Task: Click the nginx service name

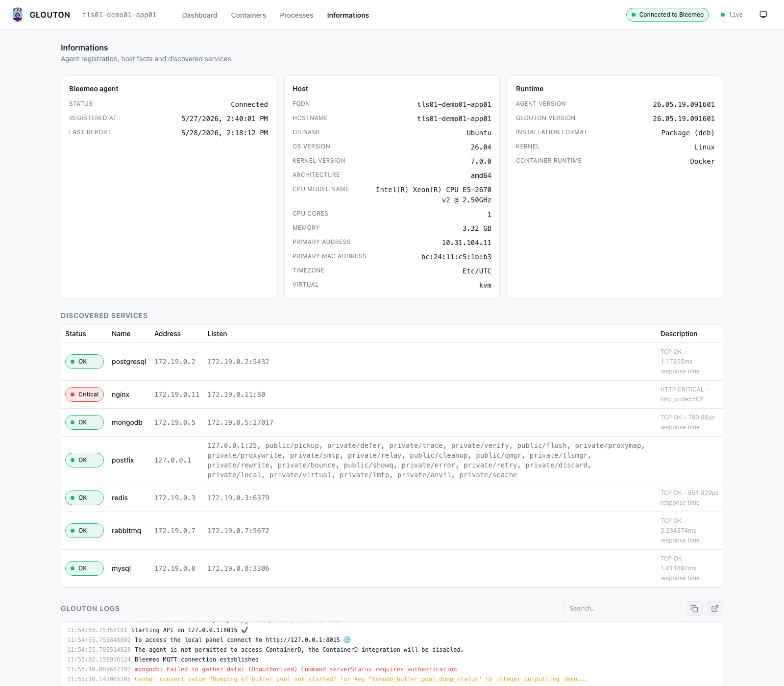Action: (121, 394)
